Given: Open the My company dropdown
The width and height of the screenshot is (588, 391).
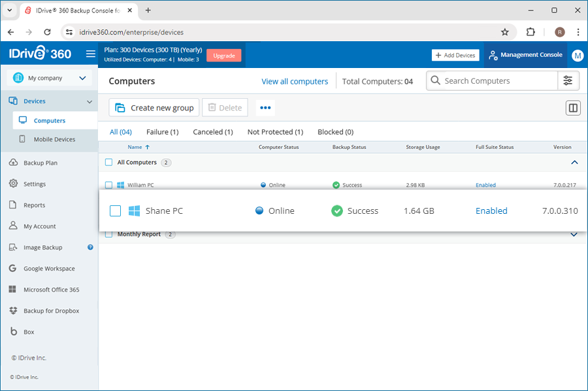Looking at the screenshot, I should click(x=50, y=78).
